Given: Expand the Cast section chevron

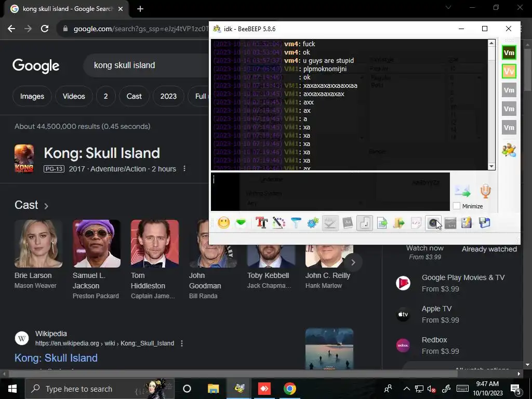Looking at the screenshot, I should click(x=46, y=206).
